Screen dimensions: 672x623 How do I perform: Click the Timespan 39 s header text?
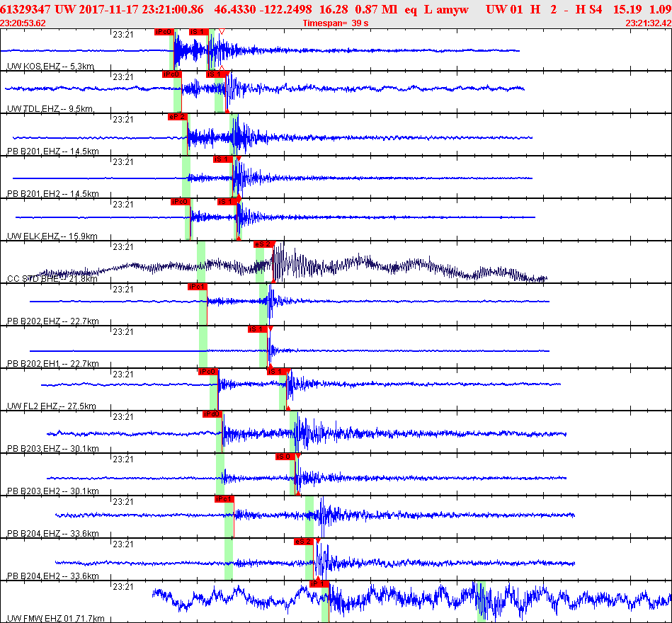[336, 23]
